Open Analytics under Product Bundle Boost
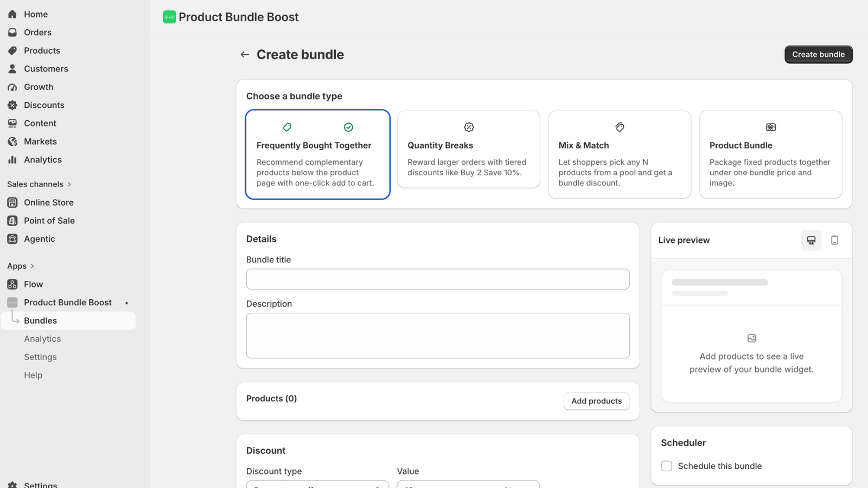Screen dimensions: 868x488 (x=42, y=339)
